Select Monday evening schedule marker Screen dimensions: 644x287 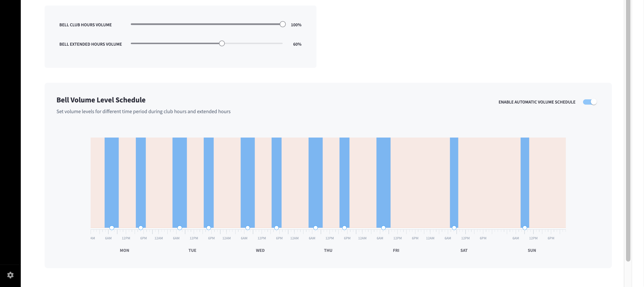point(141,228)
